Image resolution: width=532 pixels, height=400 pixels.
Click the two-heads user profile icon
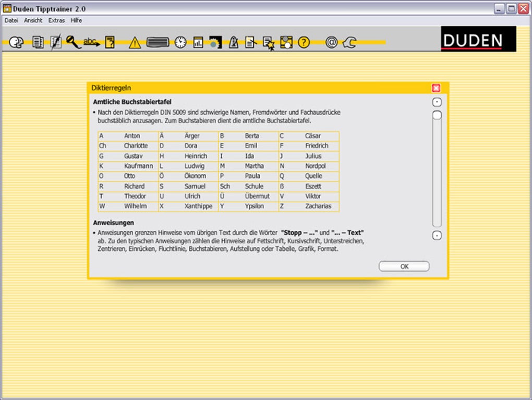click(x=16, y=42)
